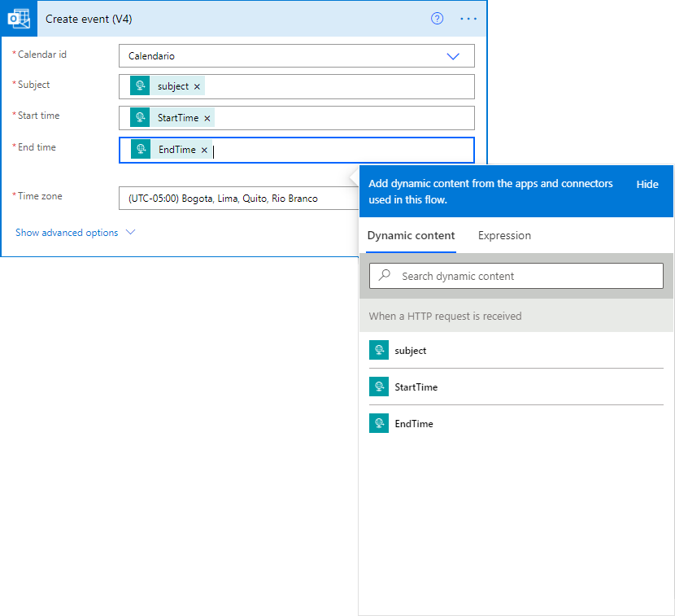
Task: Click the subject token icon in Subject field
Action: [x=140, y=85]
